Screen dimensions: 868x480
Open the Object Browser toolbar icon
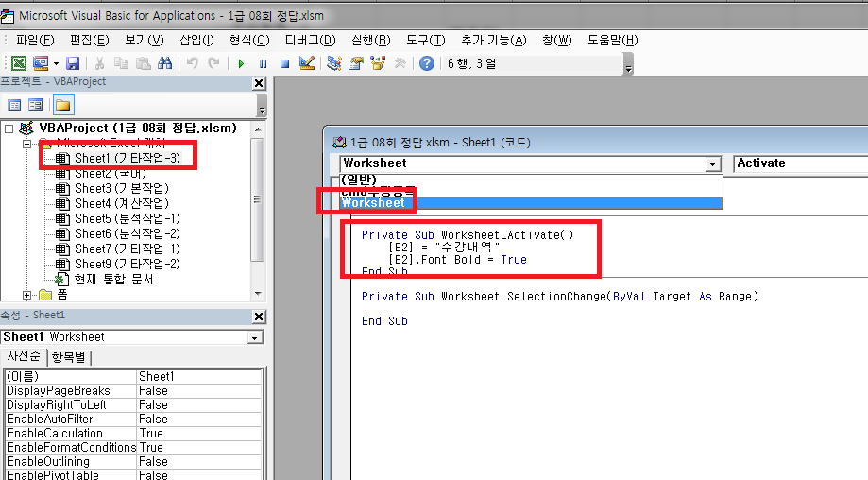pyautogui.click(x=379, y=63)
